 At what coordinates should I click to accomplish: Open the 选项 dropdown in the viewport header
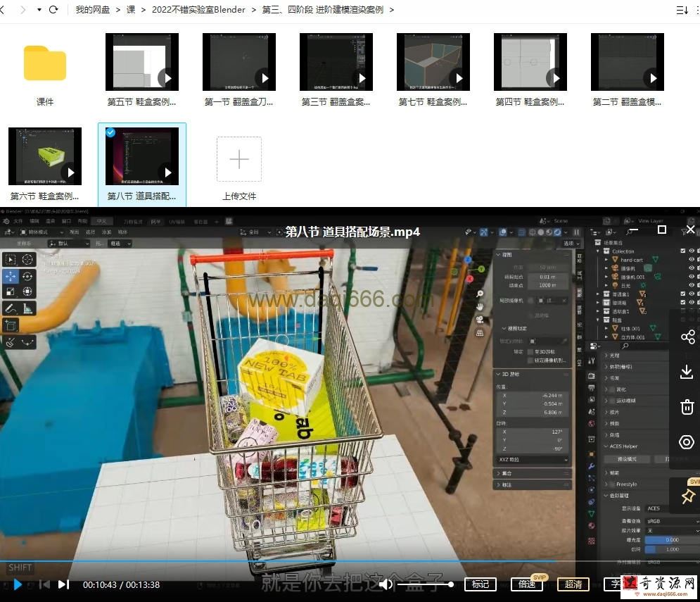coord(571,244)
